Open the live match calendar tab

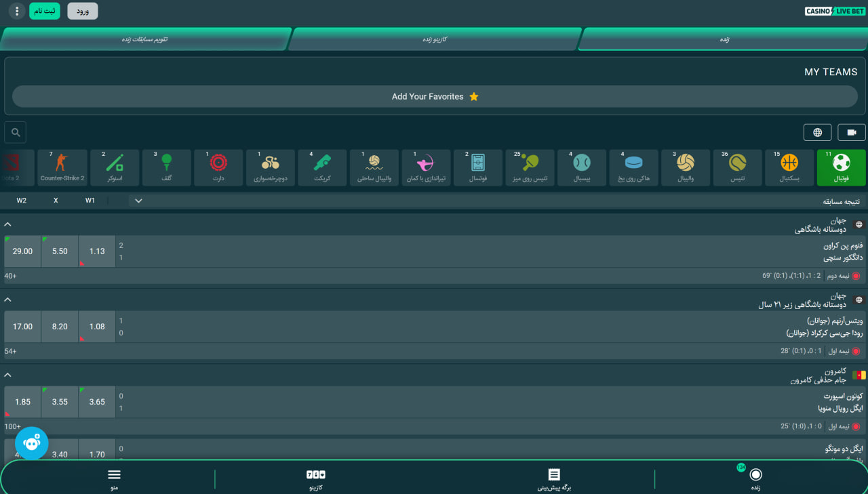pos(144,39)
